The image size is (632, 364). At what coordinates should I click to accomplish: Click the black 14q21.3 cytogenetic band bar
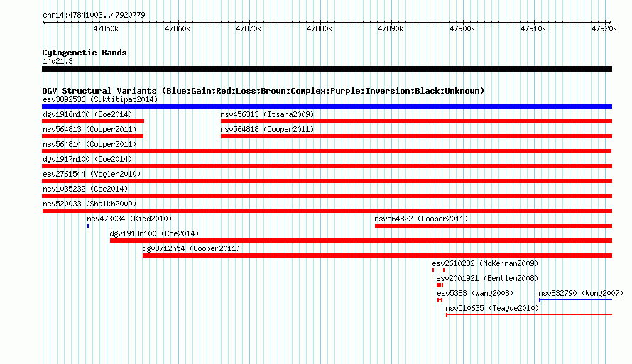[x=327, y=69]
